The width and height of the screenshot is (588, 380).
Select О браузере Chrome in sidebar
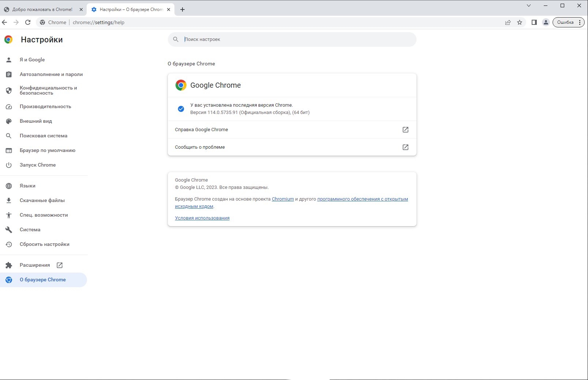44,280
